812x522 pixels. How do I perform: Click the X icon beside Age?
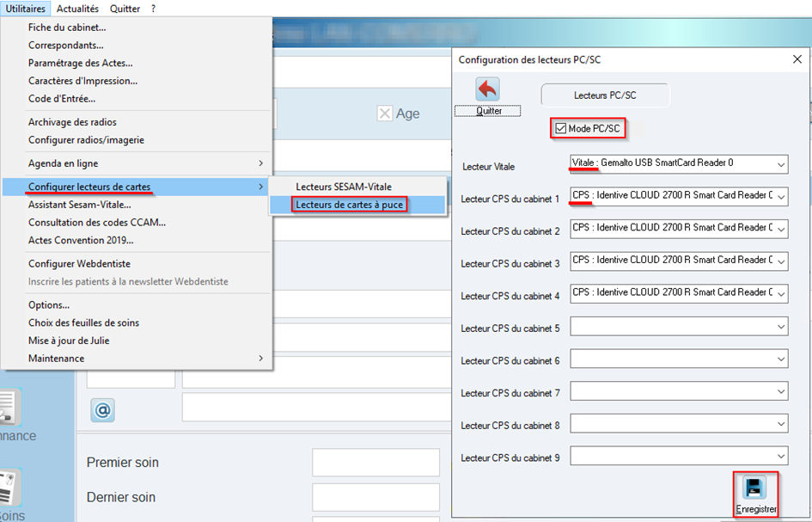coord(384,114)
